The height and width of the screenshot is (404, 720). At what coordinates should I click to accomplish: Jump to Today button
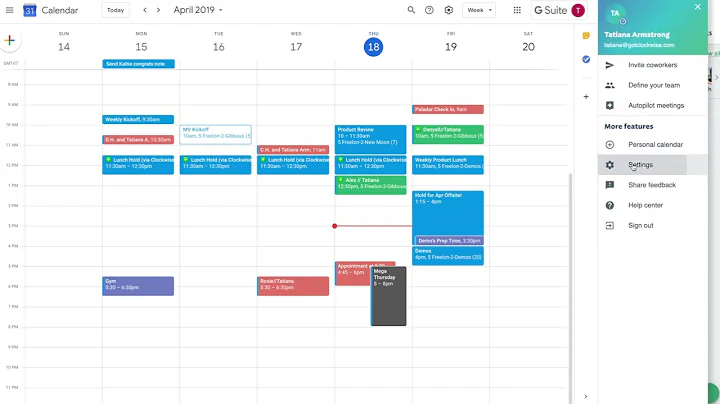(x=115, y=10)
